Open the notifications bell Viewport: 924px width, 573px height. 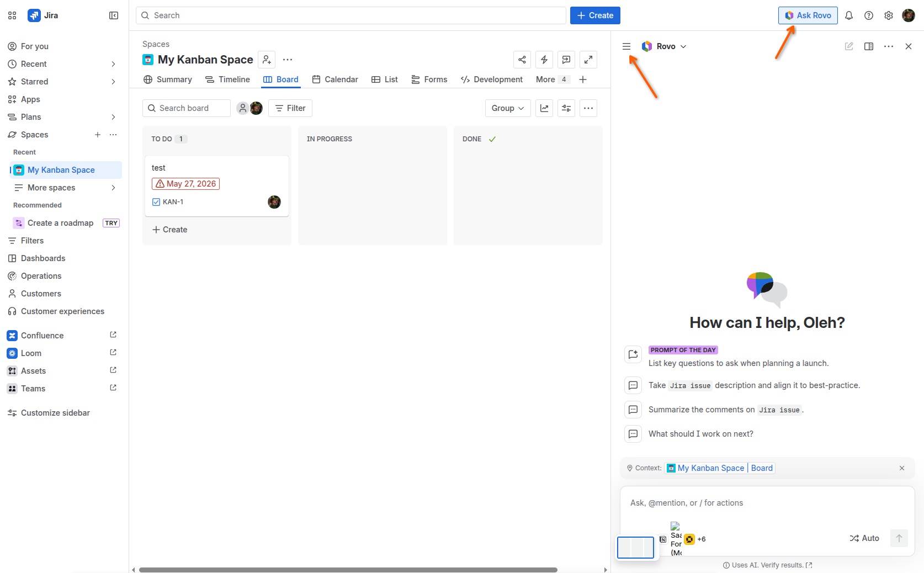tap(849, 15)
